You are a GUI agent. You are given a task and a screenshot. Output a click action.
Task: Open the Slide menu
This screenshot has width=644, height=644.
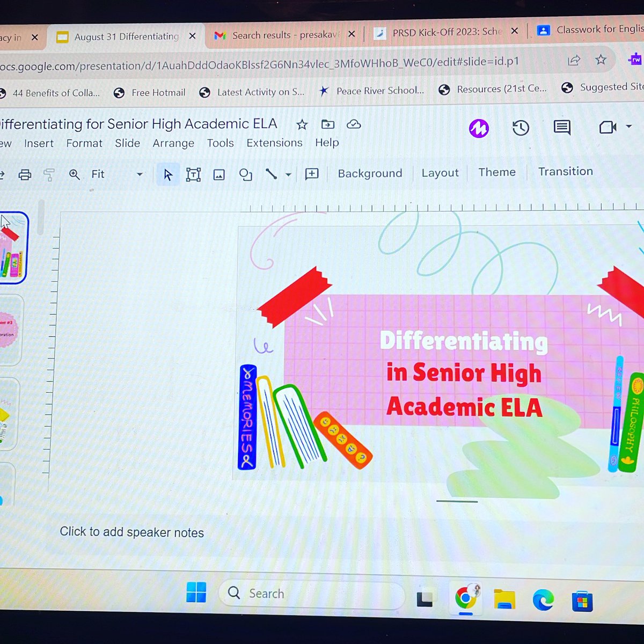(127, 143)
